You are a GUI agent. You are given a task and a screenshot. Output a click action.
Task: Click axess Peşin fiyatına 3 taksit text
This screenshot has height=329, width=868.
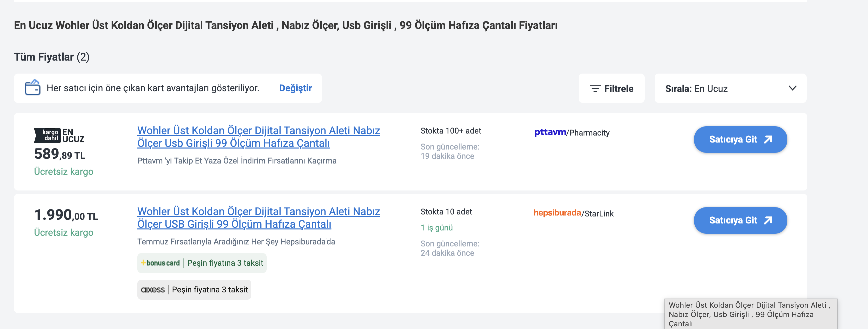(210, 290)
